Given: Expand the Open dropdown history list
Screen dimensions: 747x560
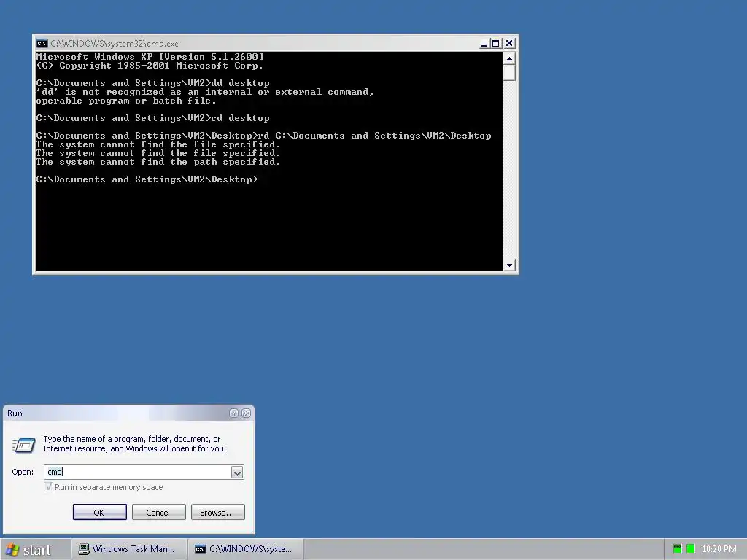Looking at the screenshot, I should (x=237, y=472).
